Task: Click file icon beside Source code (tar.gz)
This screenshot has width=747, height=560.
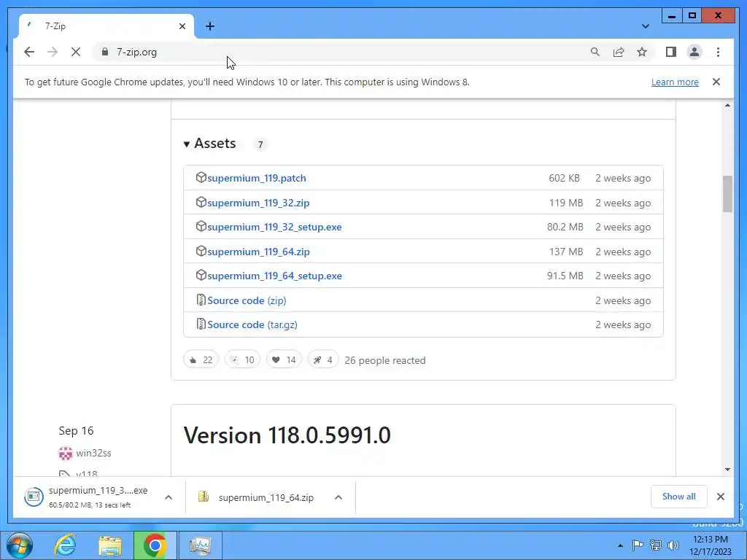Action: coord(201,324)
